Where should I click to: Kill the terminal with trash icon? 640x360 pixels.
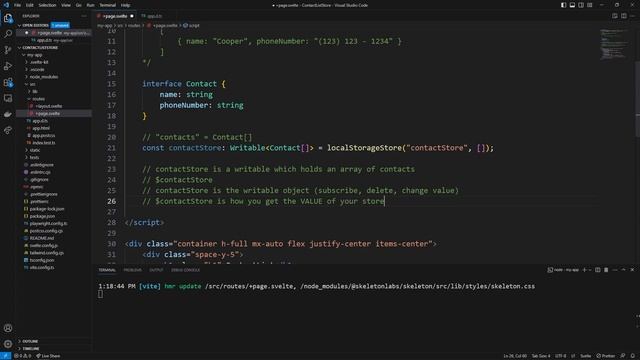606,270
